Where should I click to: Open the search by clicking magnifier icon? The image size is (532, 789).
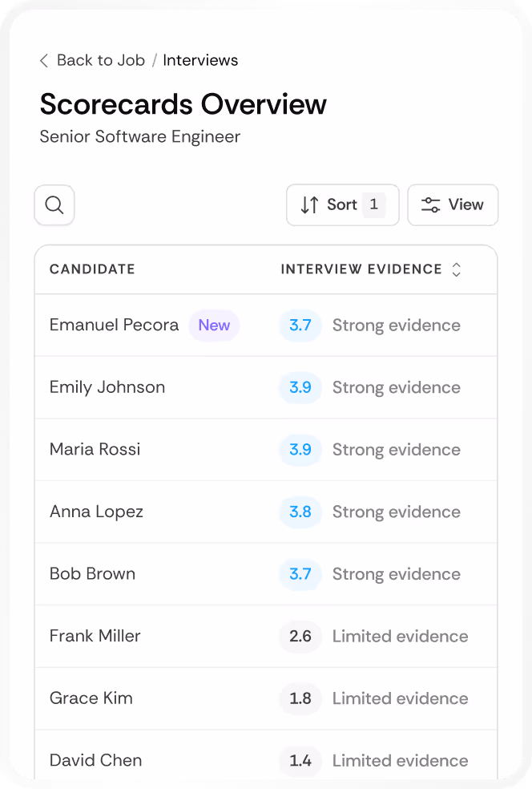54,204
